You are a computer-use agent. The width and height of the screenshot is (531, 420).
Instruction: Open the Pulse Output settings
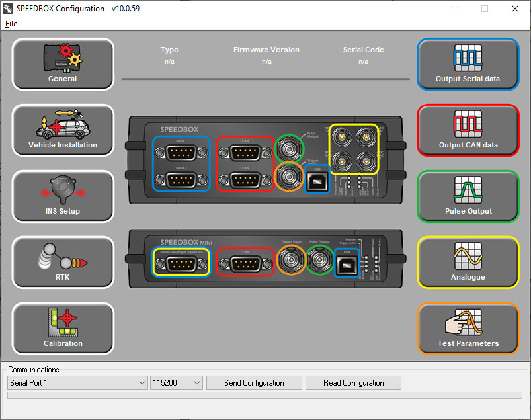tap(468, 196)
